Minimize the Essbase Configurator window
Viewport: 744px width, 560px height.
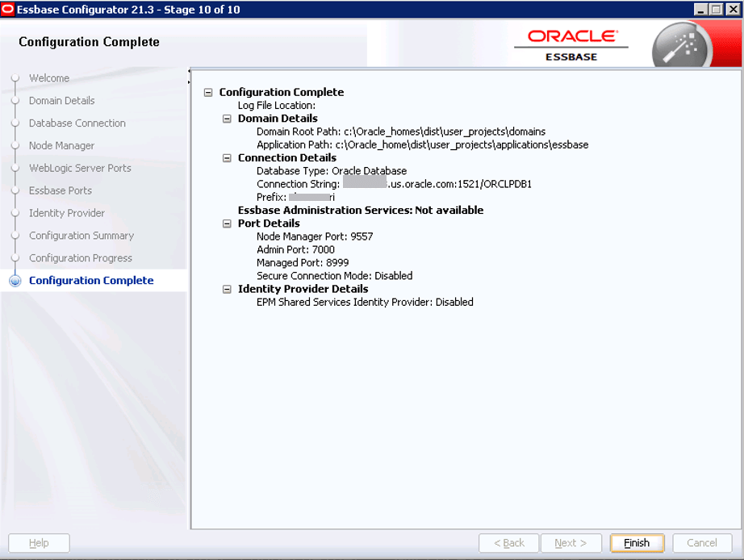point(700,10)
